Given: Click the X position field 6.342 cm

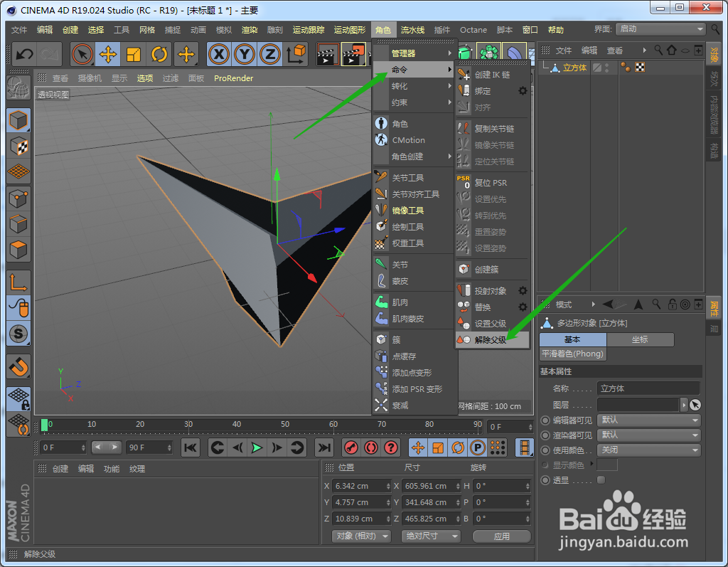Looking at the screenshot, I should 361,486.
